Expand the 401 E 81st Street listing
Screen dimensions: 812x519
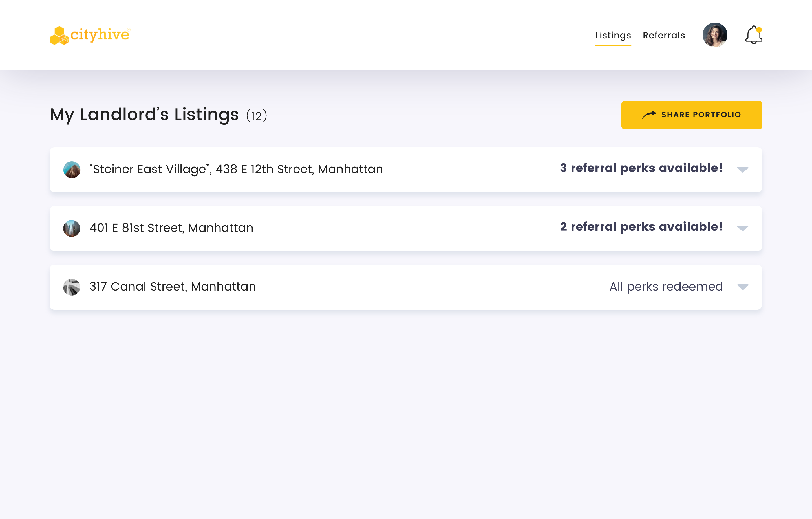click(743, 228)
